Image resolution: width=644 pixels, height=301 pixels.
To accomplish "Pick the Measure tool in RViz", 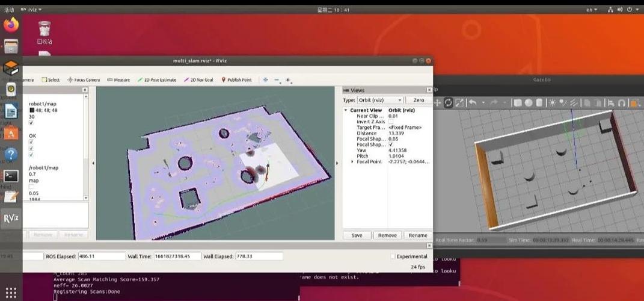I will click(x=118, y=80).
